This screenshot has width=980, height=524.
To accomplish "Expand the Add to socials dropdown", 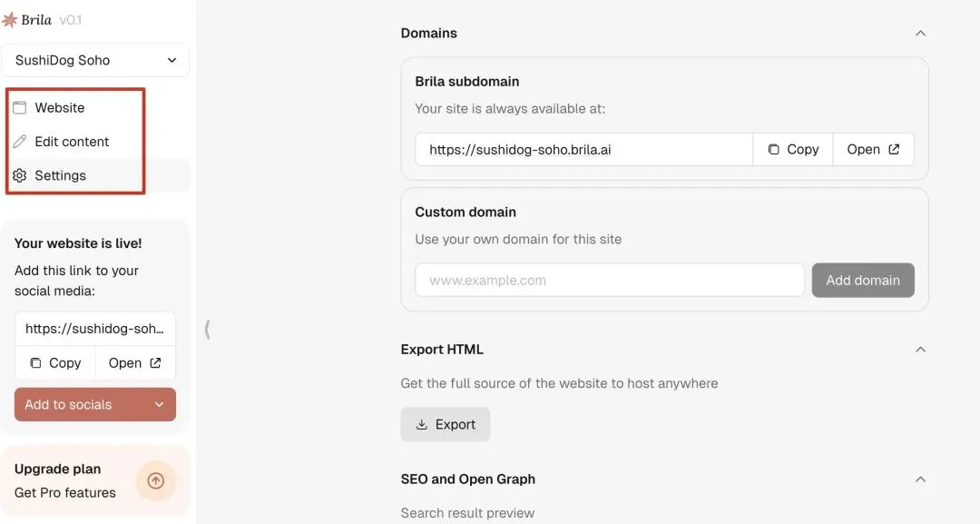I will (x=159, y=405).
